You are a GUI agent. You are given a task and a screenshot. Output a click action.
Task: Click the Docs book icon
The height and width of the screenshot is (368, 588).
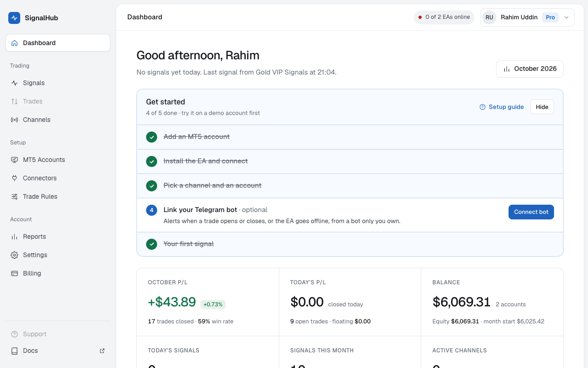(14, 351)
